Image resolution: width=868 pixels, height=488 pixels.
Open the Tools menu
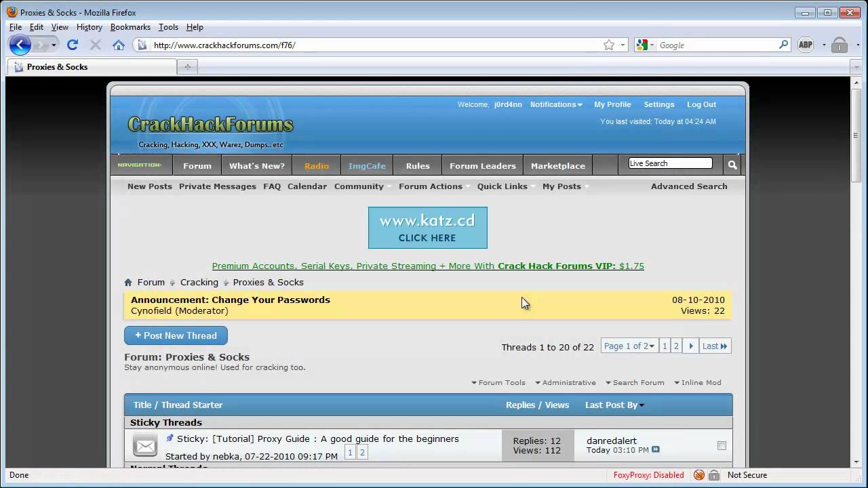click(x=168, y=27)
